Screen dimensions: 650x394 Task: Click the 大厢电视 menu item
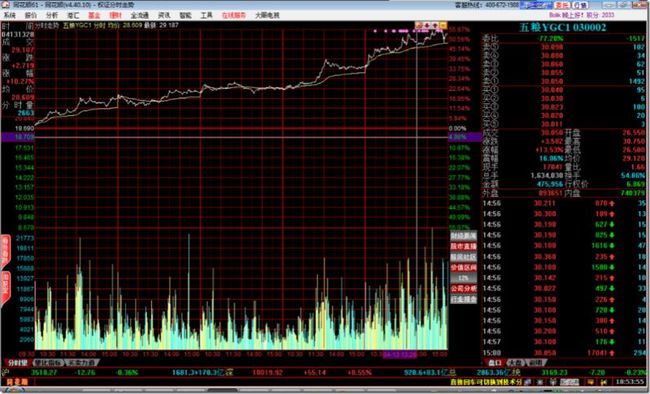(x=267, y=15)
